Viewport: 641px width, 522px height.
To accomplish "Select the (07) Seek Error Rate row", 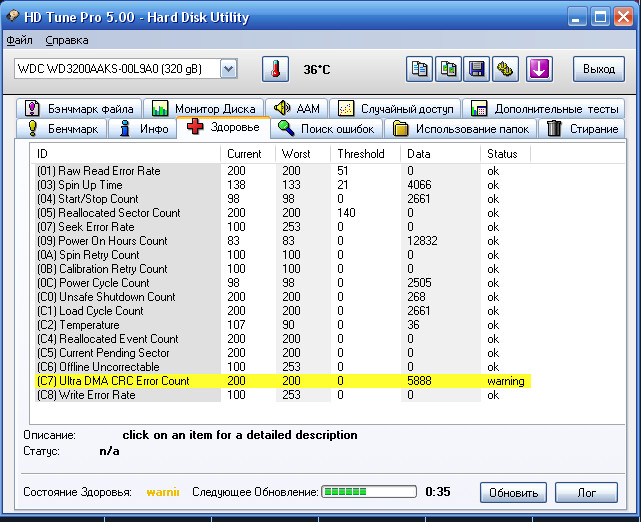I will (283, 227).
